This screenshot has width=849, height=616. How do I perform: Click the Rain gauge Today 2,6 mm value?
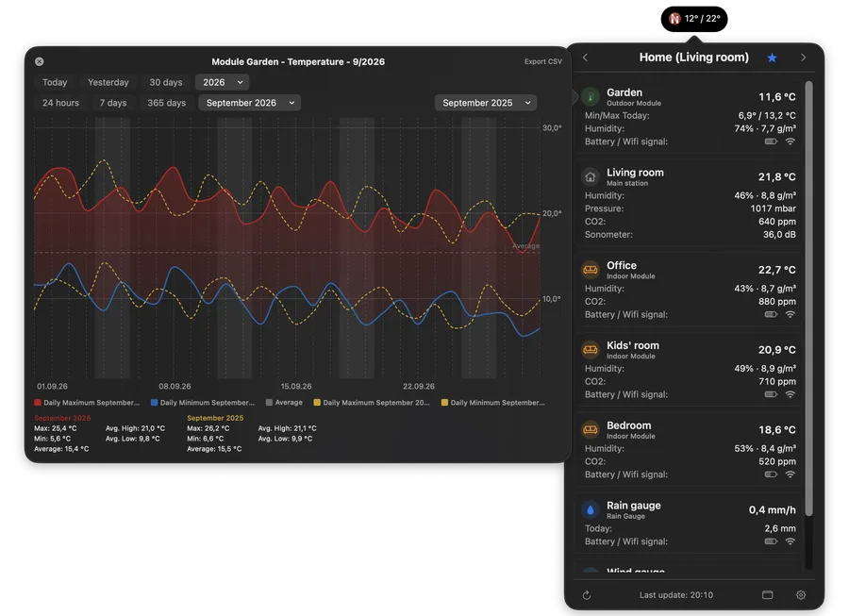point(780,528)
